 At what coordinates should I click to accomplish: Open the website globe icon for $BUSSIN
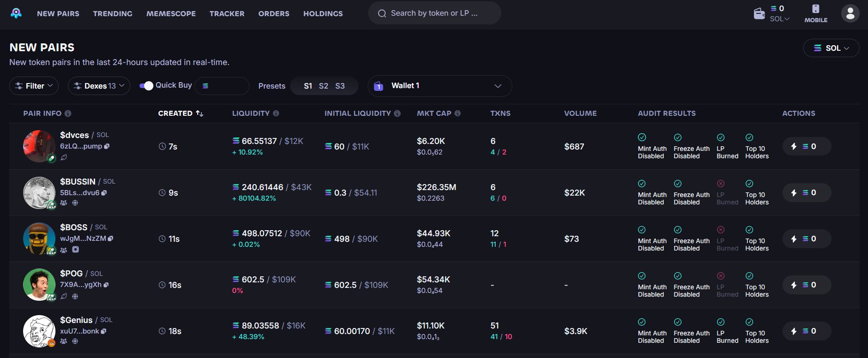click(x=75, y=203)
